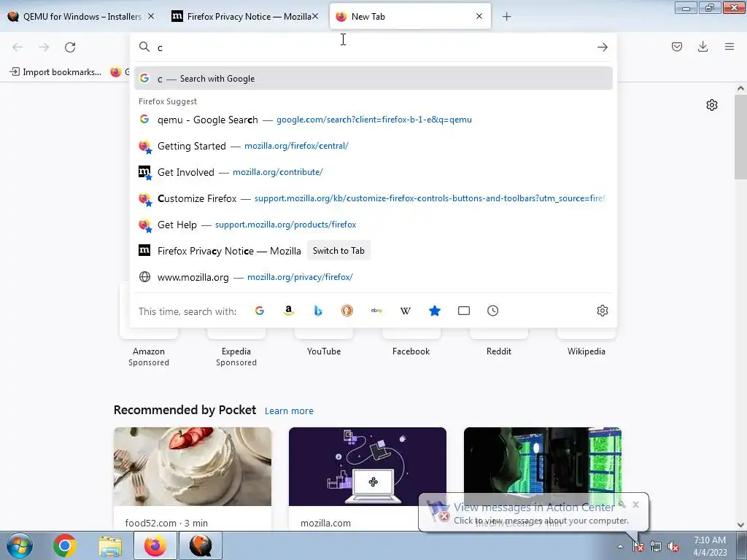Open Get Involved suggestion

pos(373,172)
